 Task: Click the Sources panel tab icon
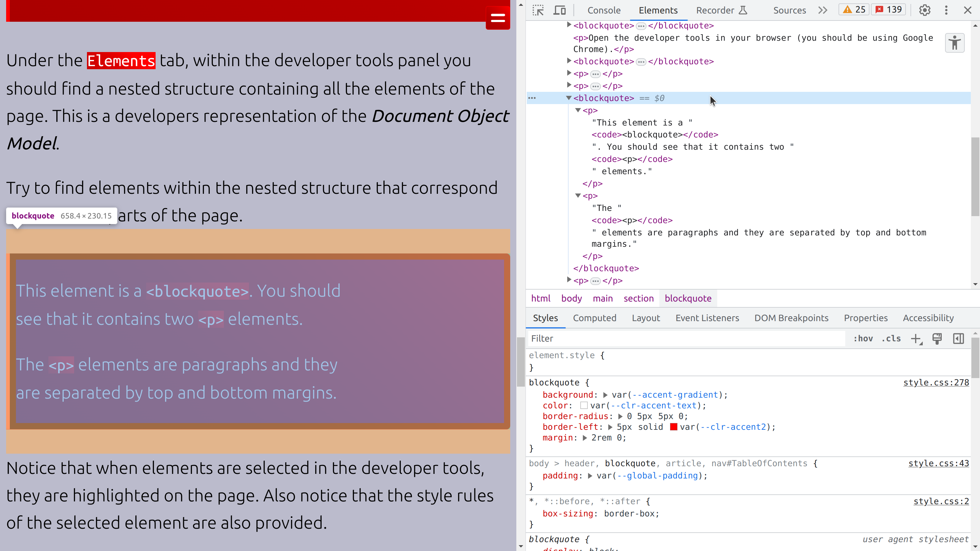(789, 10)
